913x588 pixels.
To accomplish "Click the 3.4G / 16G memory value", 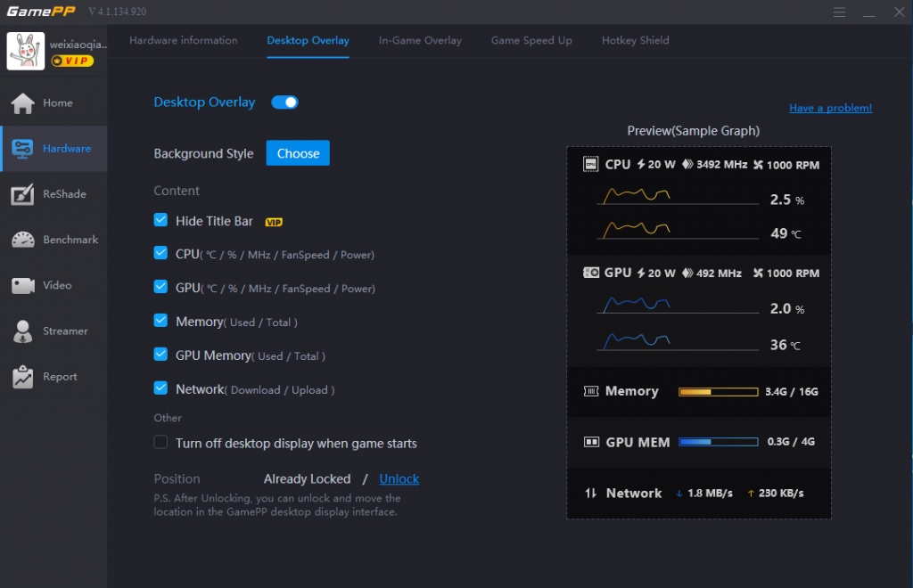I will [792, 392].
